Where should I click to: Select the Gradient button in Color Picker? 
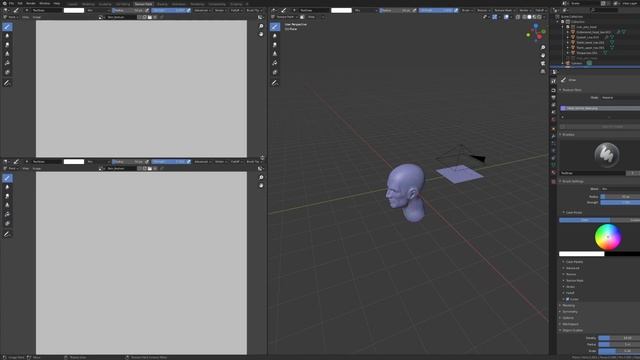point(625,220)
